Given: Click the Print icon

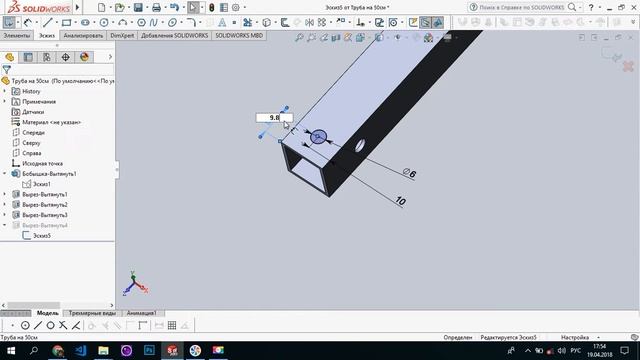Looking at the screenshot, I should 156,7.
